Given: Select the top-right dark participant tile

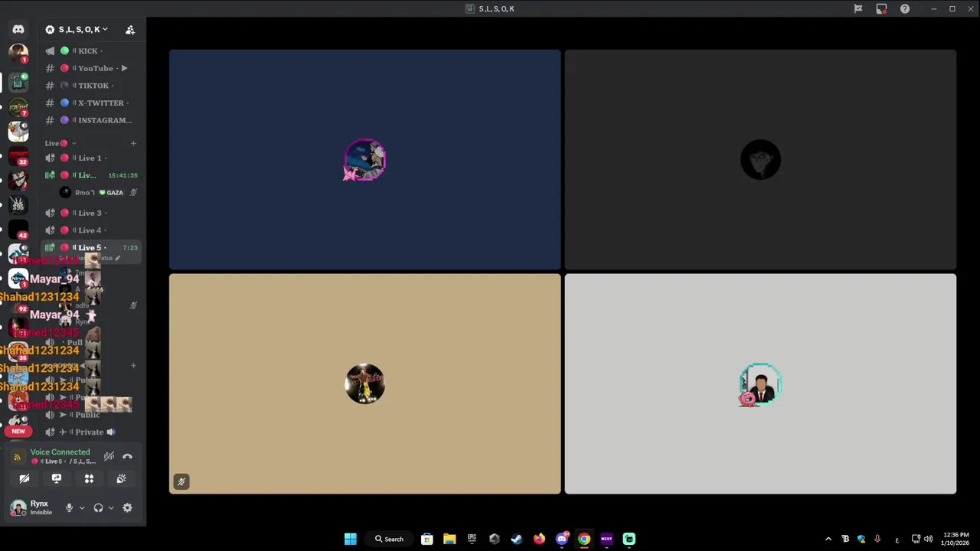Looking at the screenshot, I should click(760, 160).
